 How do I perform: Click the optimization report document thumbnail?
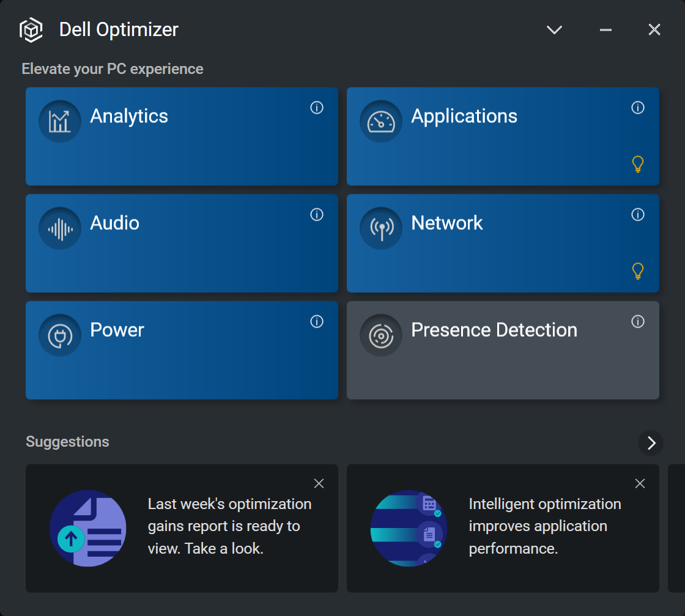click(x=88, y=528)
